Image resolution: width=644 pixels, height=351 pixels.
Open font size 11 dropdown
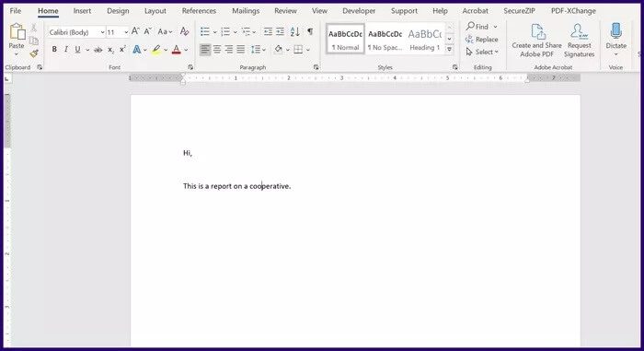pos(126,32)
